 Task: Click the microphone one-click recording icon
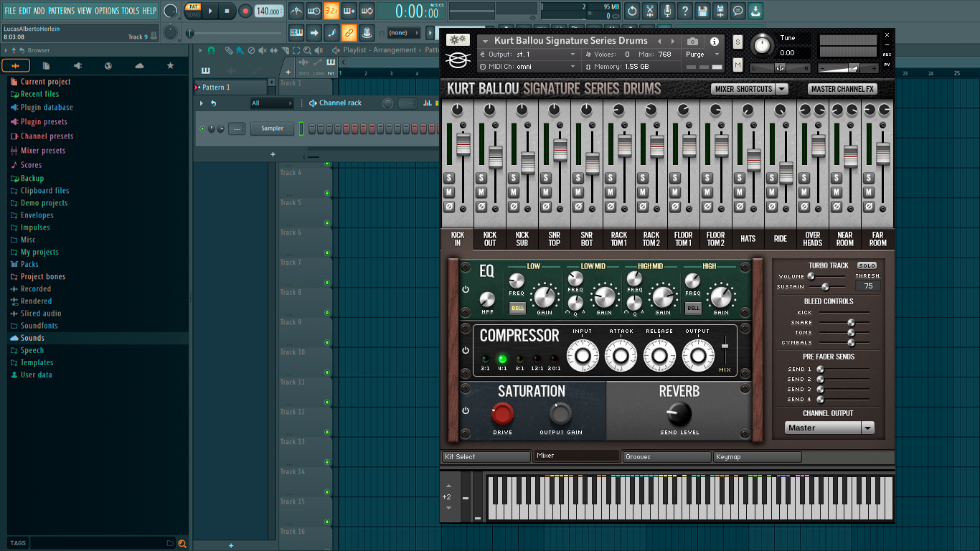click(667, 11)
